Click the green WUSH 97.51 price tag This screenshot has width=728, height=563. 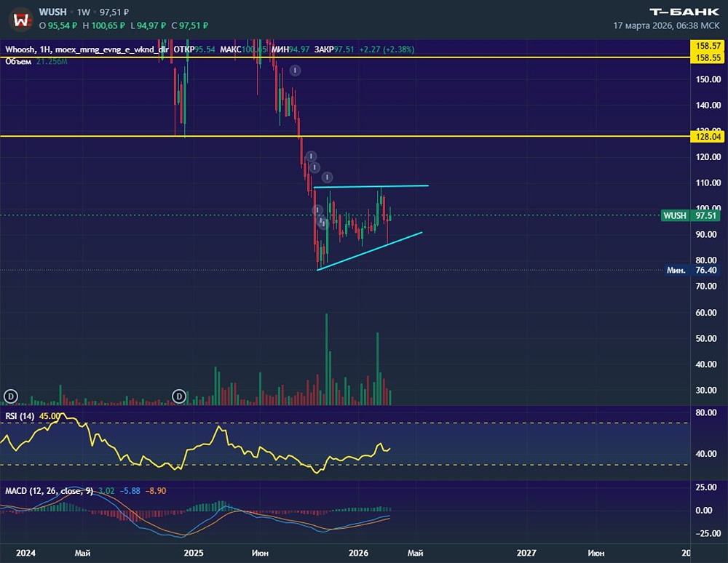pyautogui.click(x=692, y=215)
